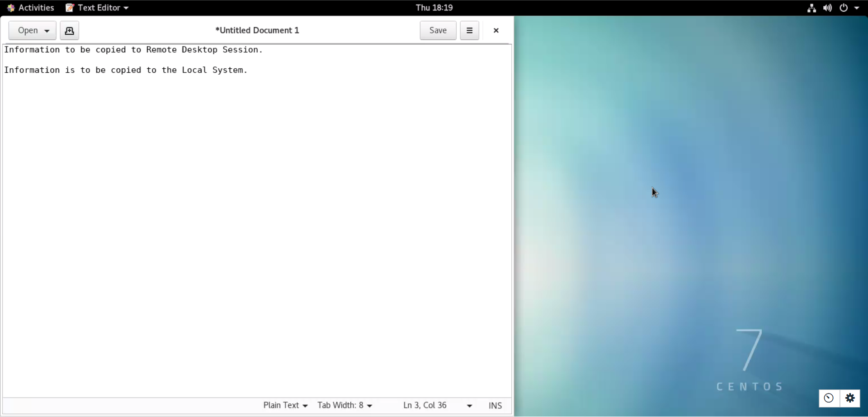
Task: Click the power icon in top bar
Action: coord(844,8)
